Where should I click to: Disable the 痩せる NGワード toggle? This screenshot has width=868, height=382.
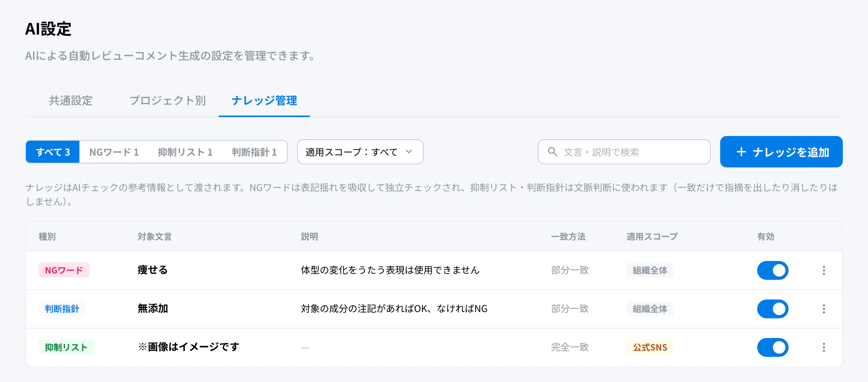pyautogui.click(x=772, y=270)
